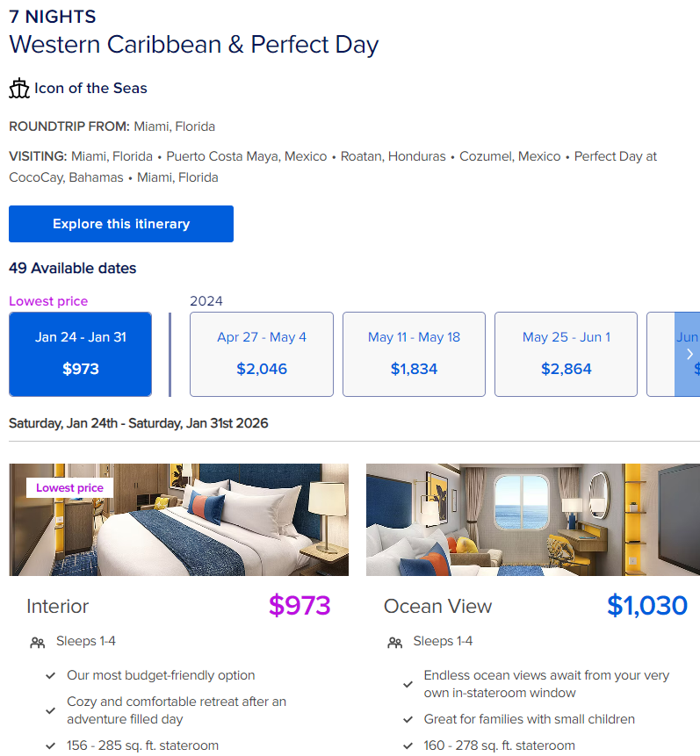Viewport: 700px width, 756px height.
Task: Choose the May 11 - May 18 sailing
Action: pyautogui.click(x=414, y=355)
